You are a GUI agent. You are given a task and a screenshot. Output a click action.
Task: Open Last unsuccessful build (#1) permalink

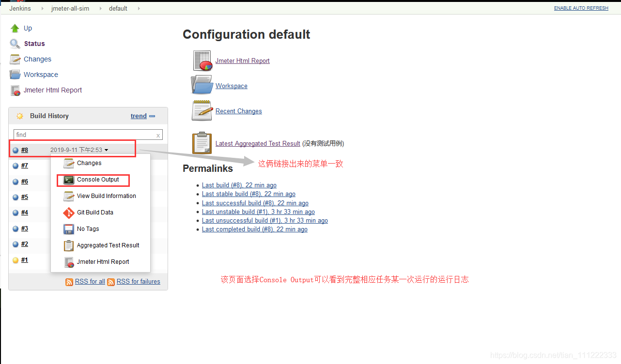tap(265, 221)
